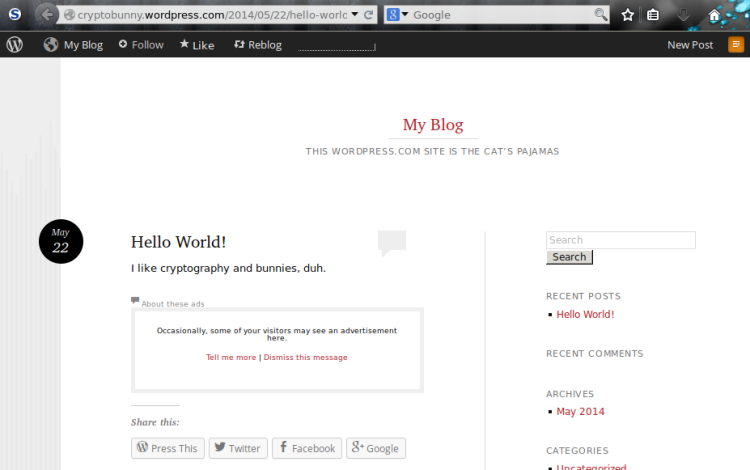Share post on Google plus
Viewport: 750px width, 470px height.
(375, 448)
